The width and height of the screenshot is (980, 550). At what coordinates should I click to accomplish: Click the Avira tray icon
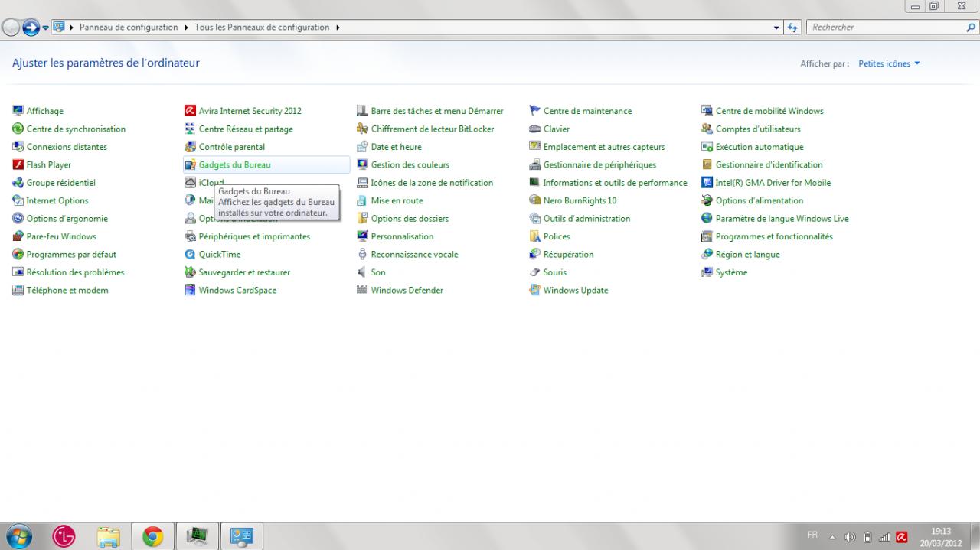click(902, 537)
